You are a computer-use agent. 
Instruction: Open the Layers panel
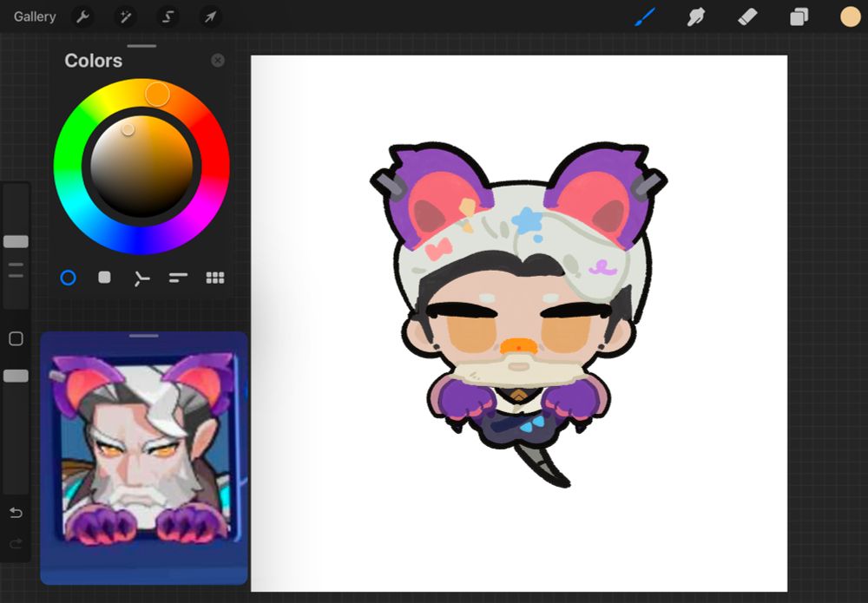click(x=799, y=17)
